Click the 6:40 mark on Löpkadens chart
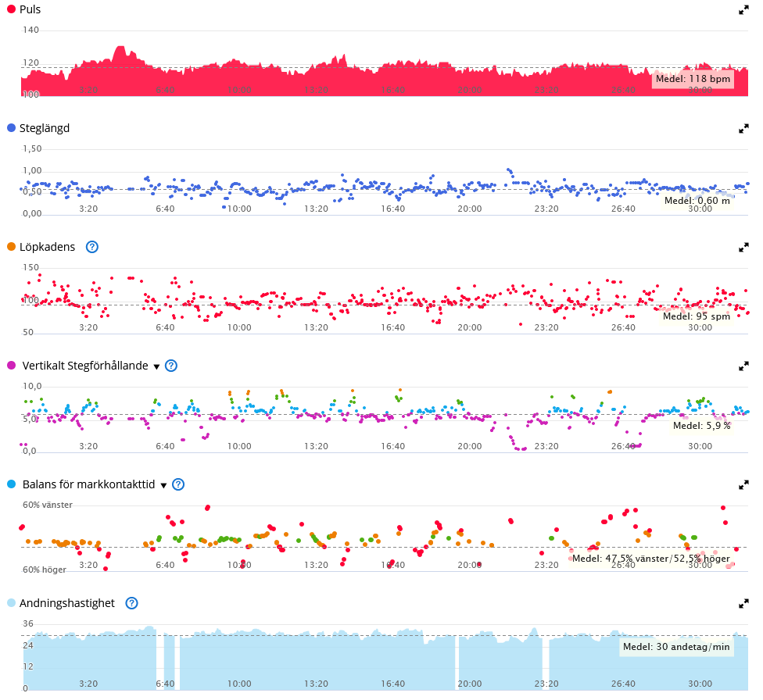 pyautogui.click(x=165, y=327)
